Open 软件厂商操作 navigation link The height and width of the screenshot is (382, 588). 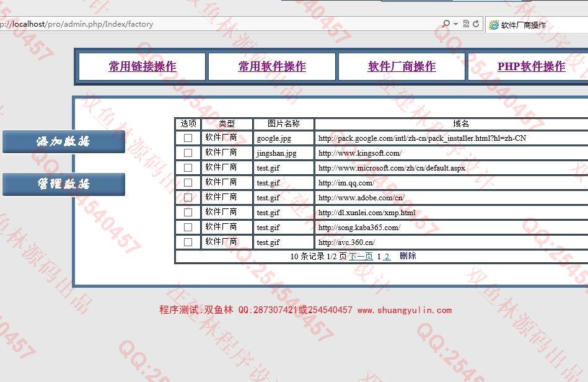(402, 66)
